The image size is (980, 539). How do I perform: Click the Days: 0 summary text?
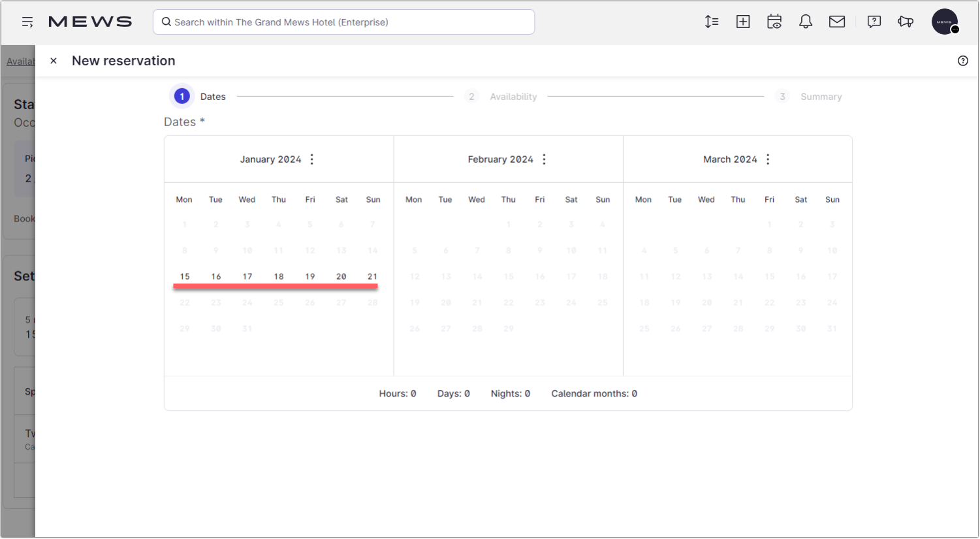(x=454, y=394)
